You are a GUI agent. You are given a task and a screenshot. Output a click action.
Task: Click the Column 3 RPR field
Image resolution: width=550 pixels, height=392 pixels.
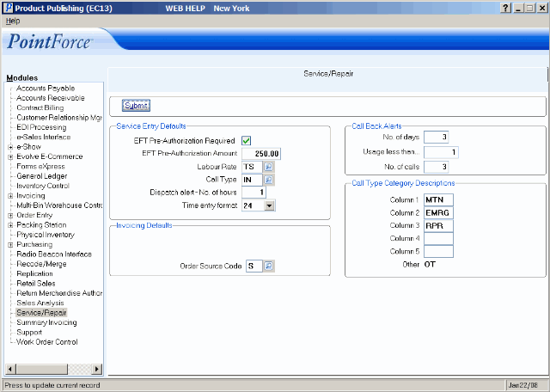click(x=439, y=225)
